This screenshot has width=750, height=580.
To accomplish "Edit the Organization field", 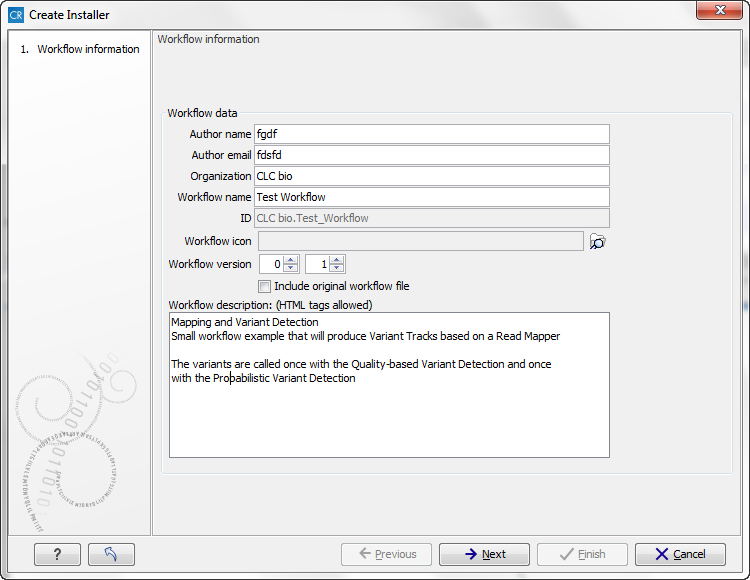I will tap(432, 176).
